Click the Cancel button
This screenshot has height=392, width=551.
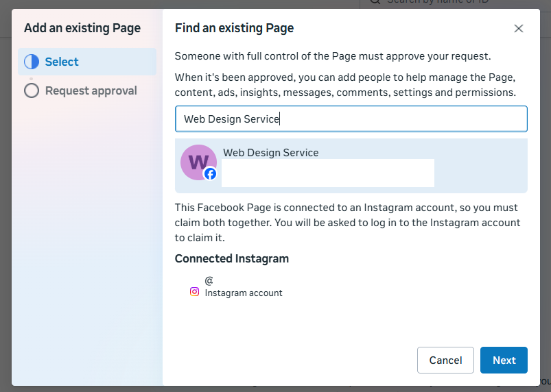[445, 360]
